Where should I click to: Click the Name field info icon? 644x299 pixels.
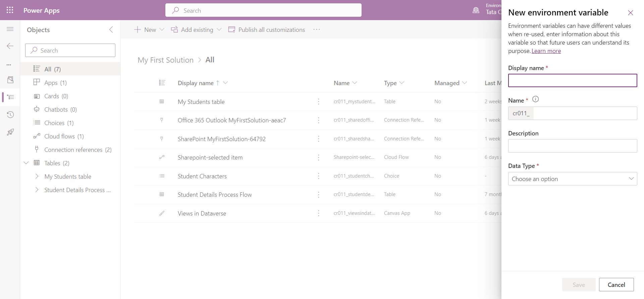tap(536, 99)
